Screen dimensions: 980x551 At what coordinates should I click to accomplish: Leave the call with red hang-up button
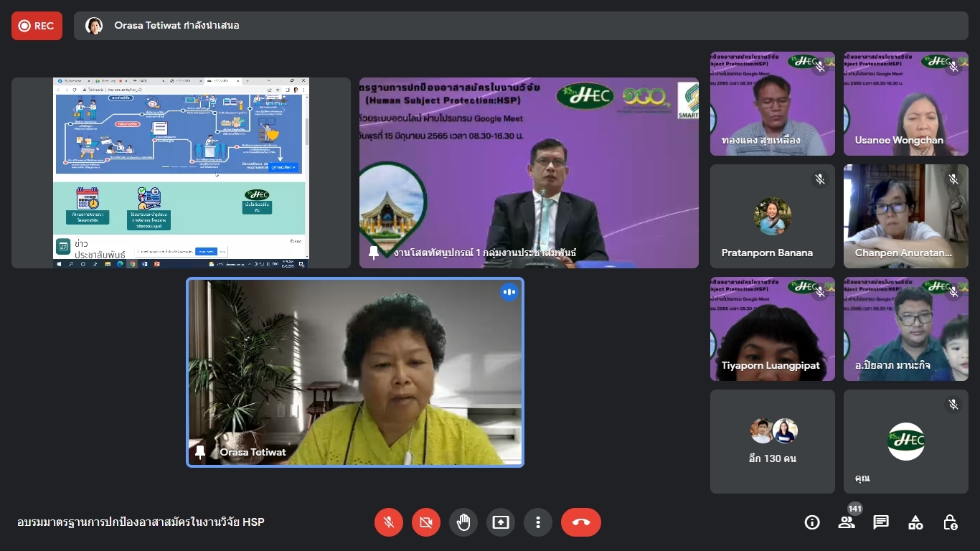click(x=581, y=522)
